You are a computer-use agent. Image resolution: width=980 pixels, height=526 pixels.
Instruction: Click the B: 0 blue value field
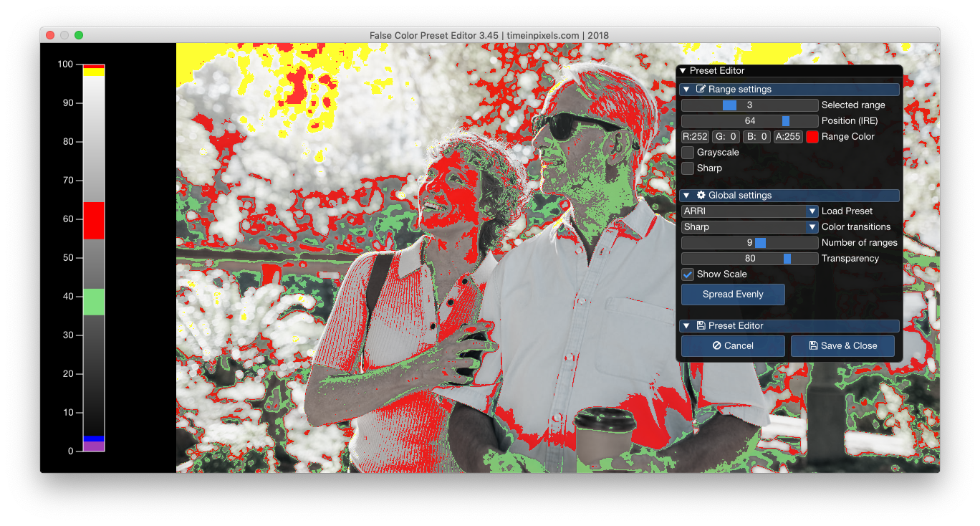[756, 137]
